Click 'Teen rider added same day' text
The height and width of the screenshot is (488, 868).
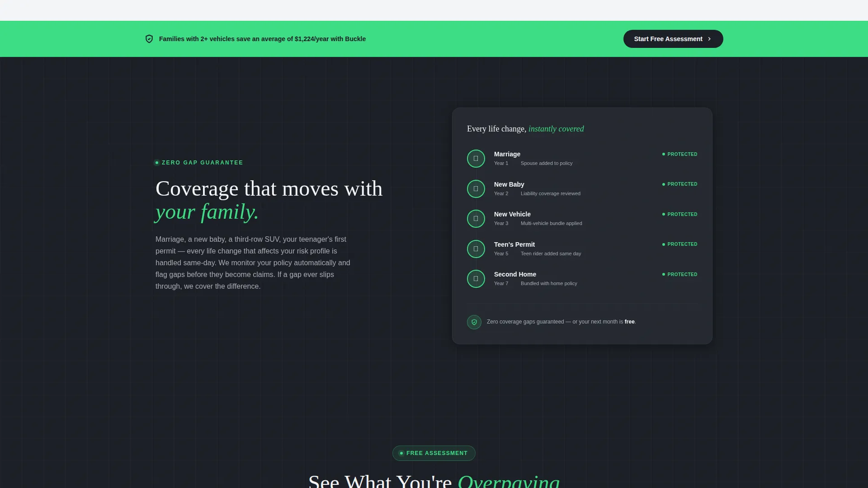click(551, 253)
